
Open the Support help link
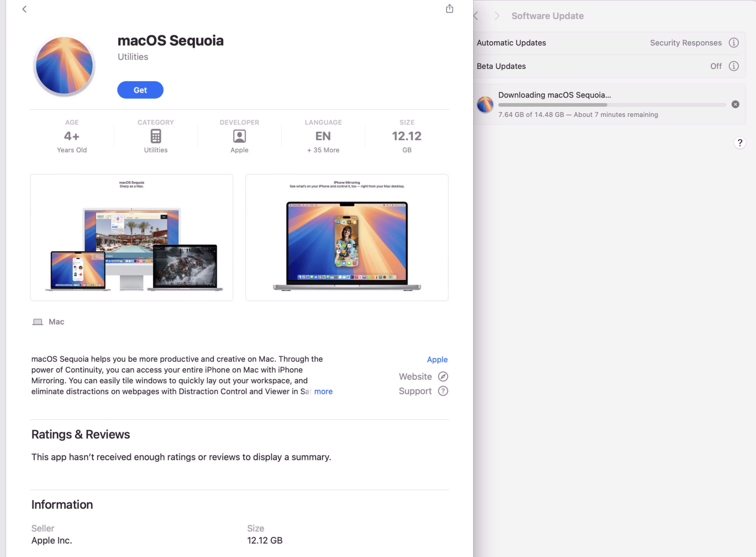click(443, 391)
